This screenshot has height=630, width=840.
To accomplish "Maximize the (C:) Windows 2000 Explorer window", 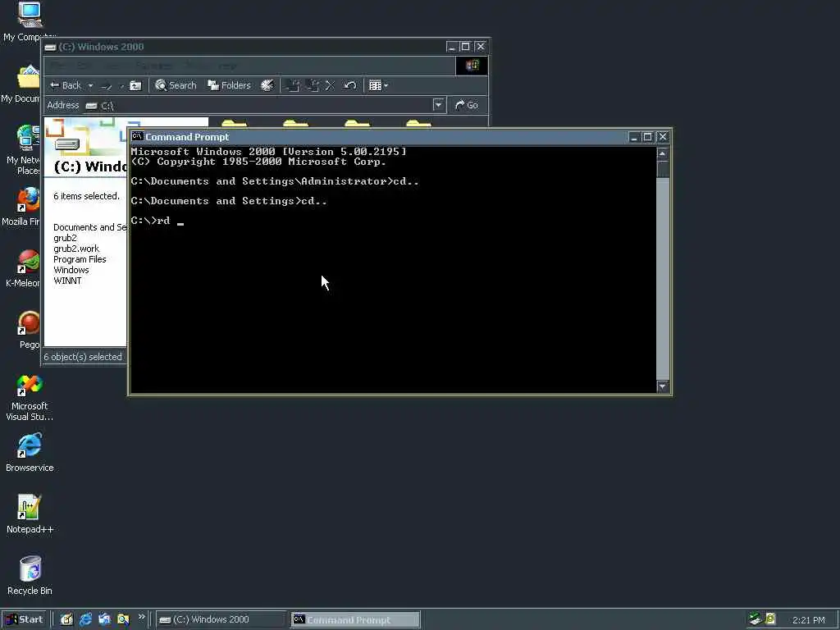I will tap(466, 47).
